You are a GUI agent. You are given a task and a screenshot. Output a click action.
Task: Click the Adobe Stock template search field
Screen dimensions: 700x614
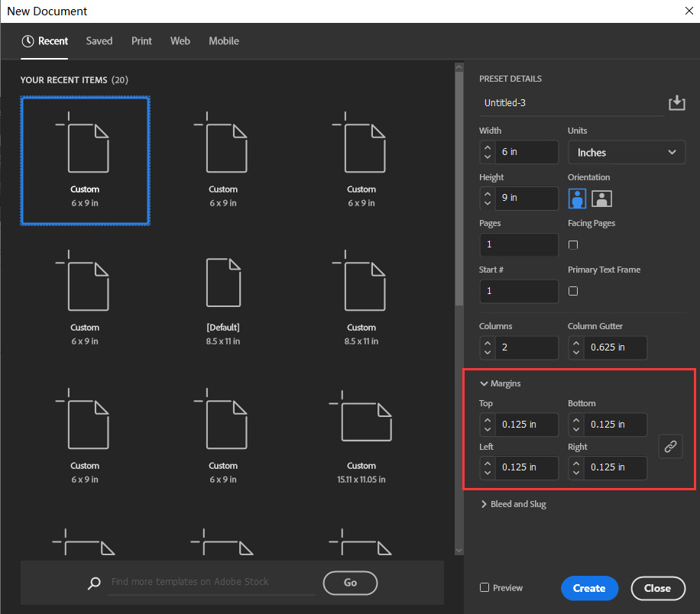click(211, 582)
